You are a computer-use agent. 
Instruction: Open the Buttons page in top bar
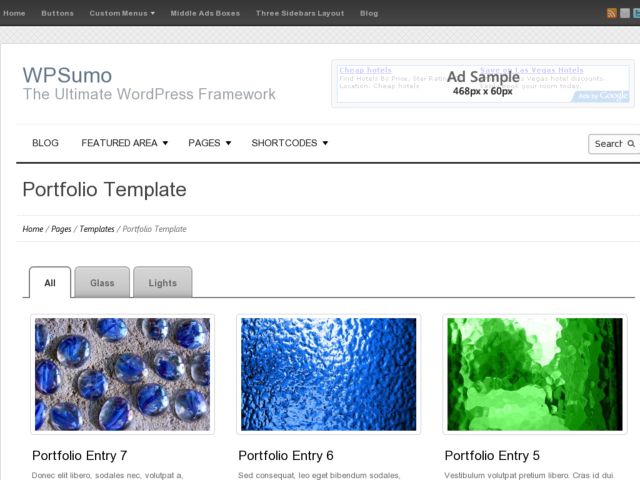(x=58, y=13)
